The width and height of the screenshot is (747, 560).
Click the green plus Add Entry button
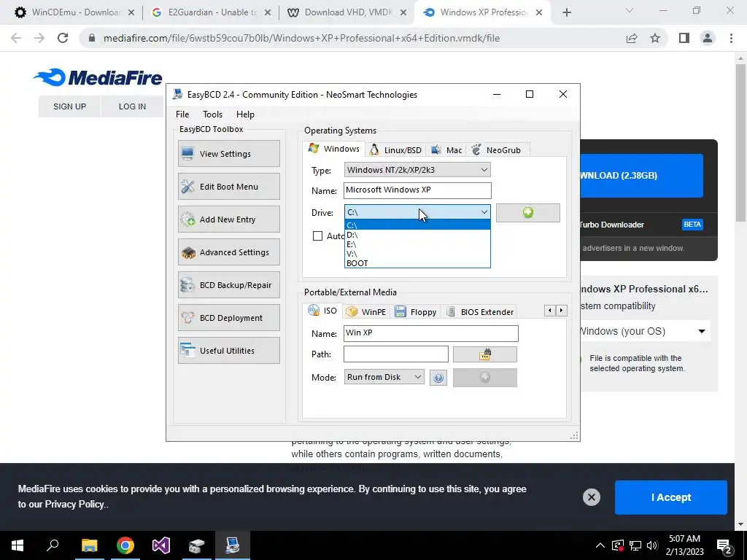[x=528, y=213]
